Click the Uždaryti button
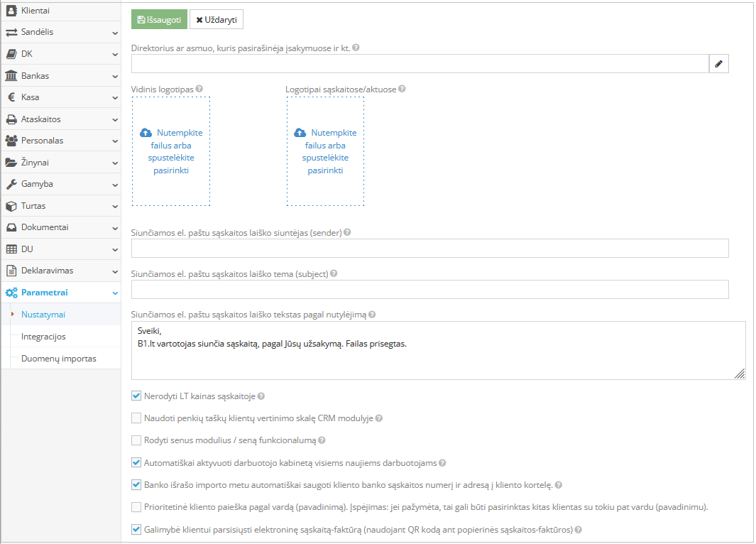This screenshot has height=544, width=756. pos(217,19)
